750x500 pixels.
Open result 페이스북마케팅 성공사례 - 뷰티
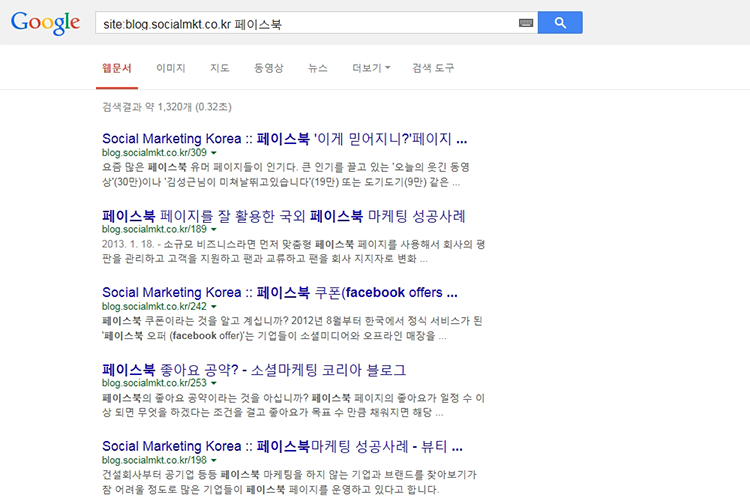[x=282, y=446]
